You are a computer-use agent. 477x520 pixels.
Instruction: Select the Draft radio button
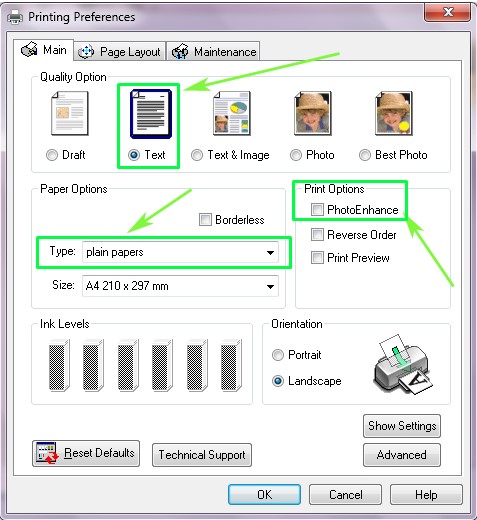click(x=52, y=155)
